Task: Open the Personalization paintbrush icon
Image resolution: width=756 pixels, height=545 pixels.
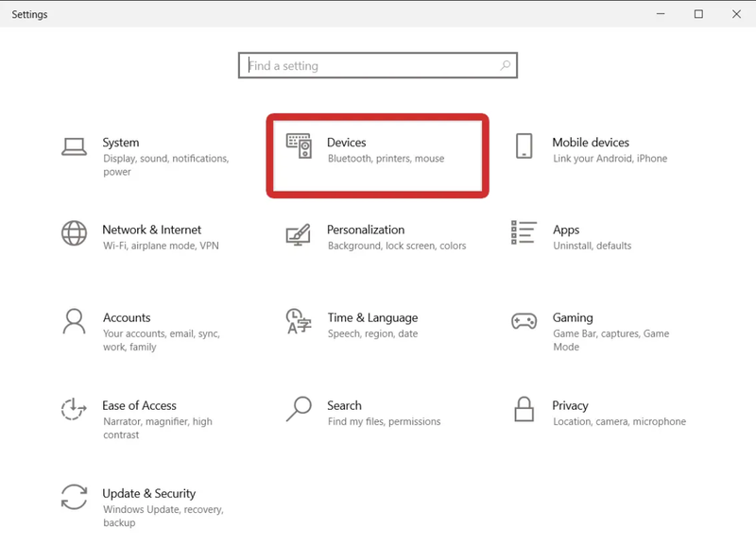Action: point(299,234)
